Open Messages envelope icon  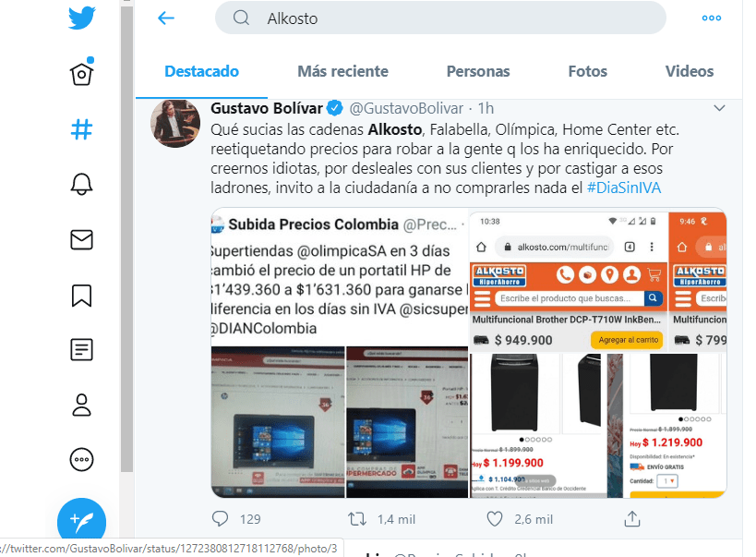coord(81,239)
